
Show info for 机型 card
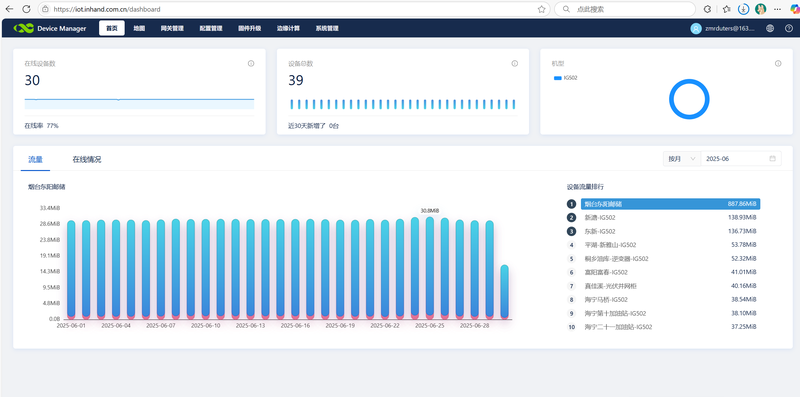click(x=778, y=64)
